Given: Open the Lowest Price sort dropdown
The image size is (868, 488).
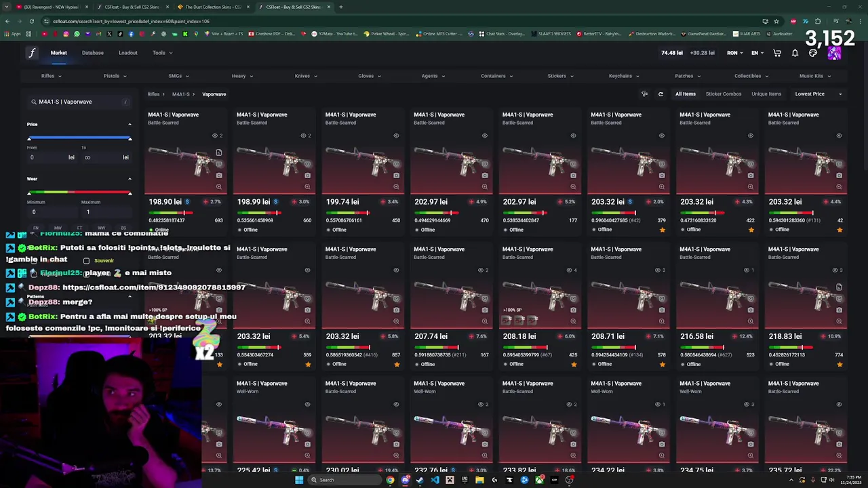Looking at the screenshot, I should point(818,94).
